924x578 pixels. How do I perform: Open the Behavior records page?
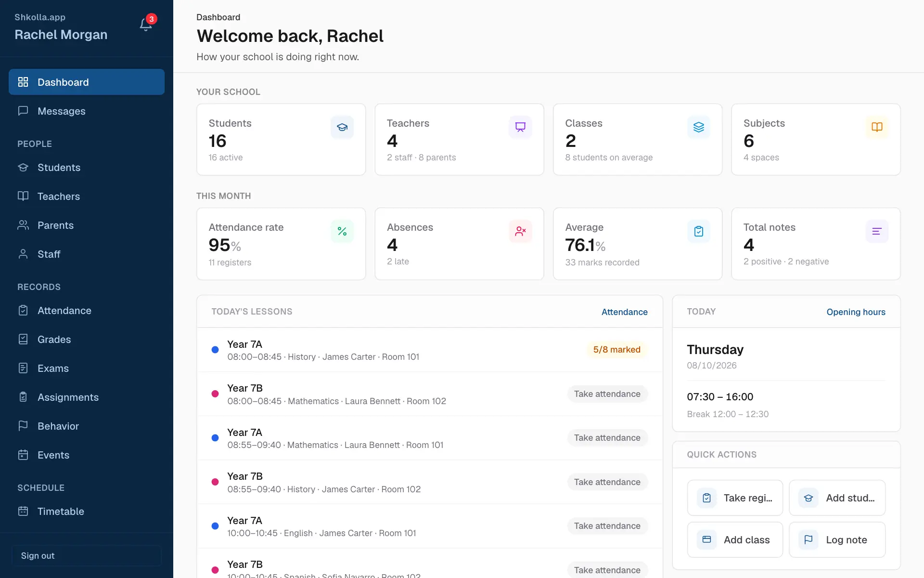87,426
